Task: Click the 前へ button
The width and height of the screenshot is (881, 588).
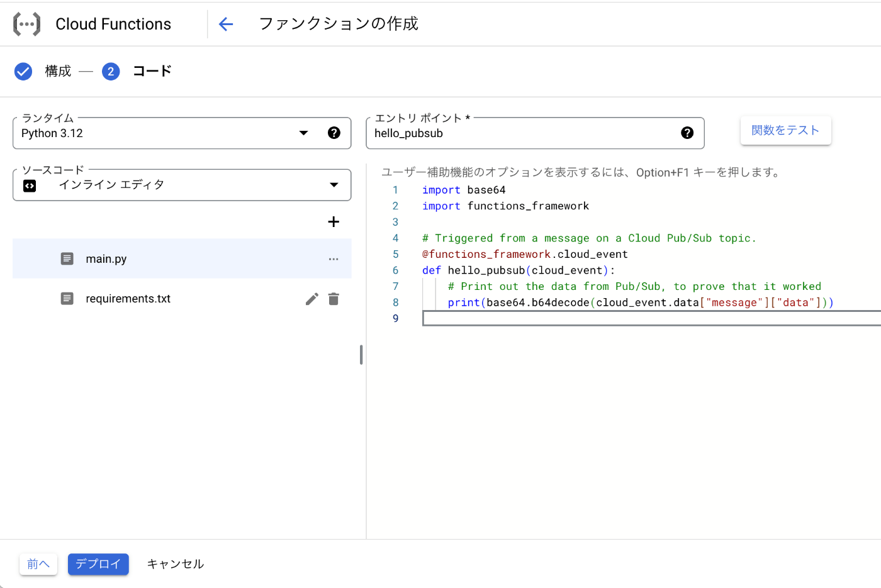Action: 38,564
